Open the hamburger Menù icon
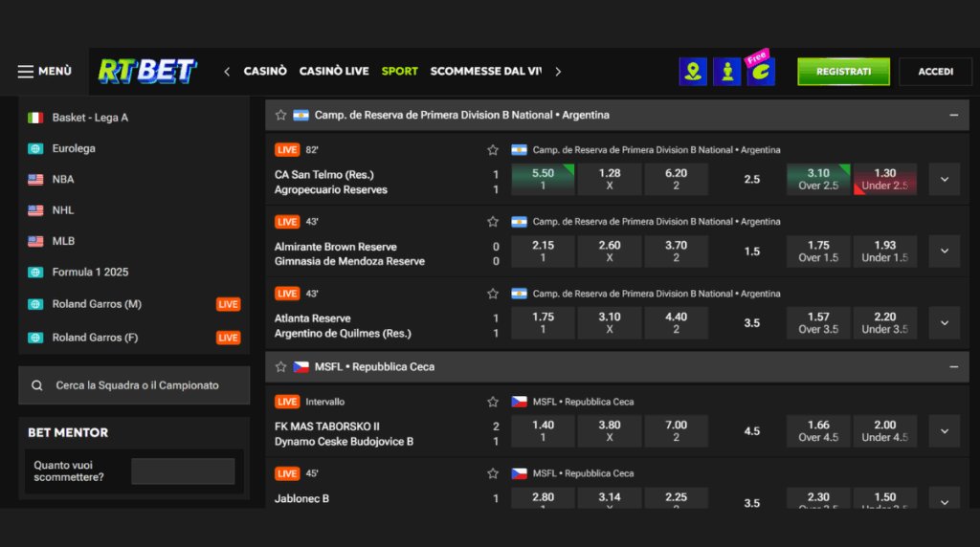Viewport: 980px width, 547px height. point(26,72)
